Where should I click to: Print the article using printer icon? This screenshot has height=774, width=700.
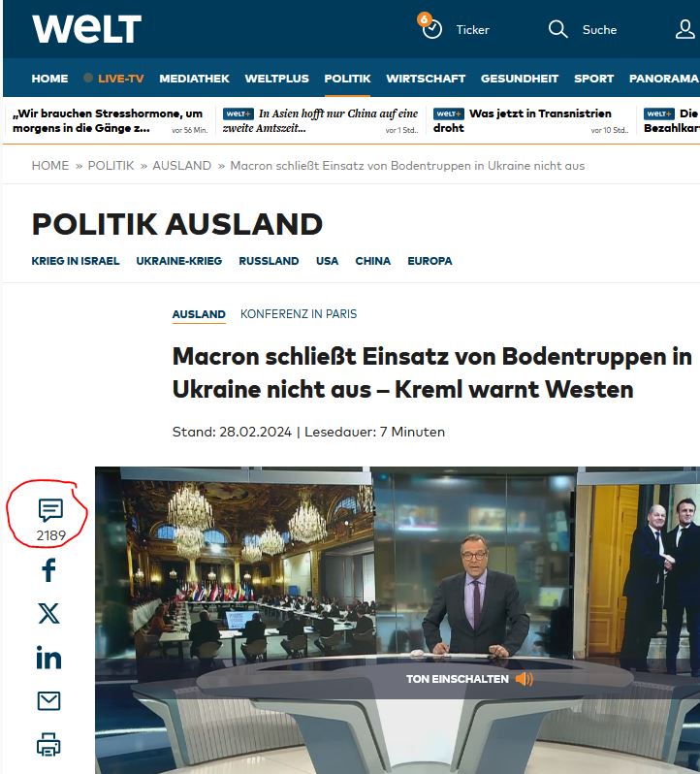pyautogui.click(x=48, y=745)
